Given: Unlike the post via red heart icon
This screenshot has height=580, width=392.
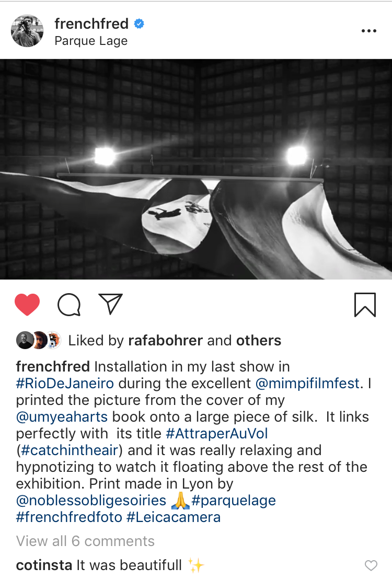Looking at the screenshot, I should pos(27,305).
